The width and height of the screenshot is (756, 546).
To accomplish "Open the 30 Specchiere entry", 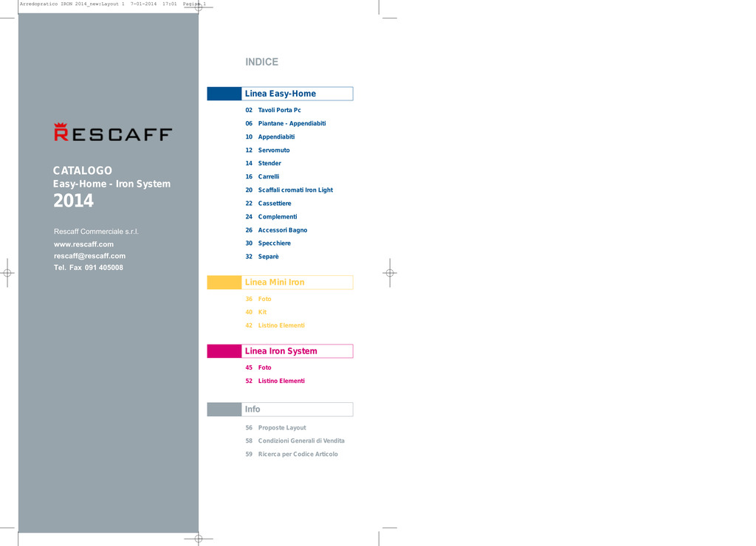I will [x=268, y=243].
